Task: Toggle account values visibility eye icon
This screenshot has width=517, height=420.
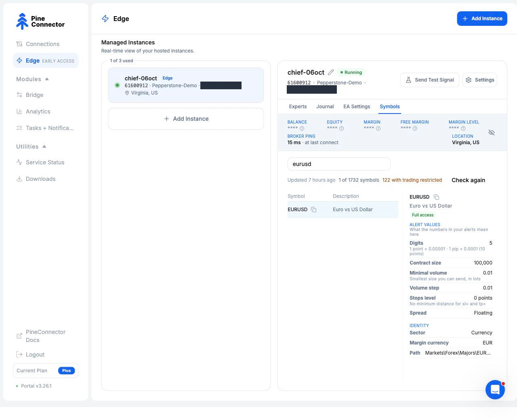Action: (x=492, y=132)
